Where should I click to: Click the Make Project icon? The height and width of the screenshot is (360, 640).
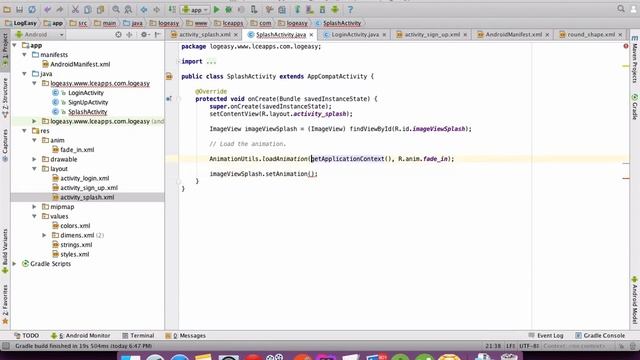click(172, 9)
